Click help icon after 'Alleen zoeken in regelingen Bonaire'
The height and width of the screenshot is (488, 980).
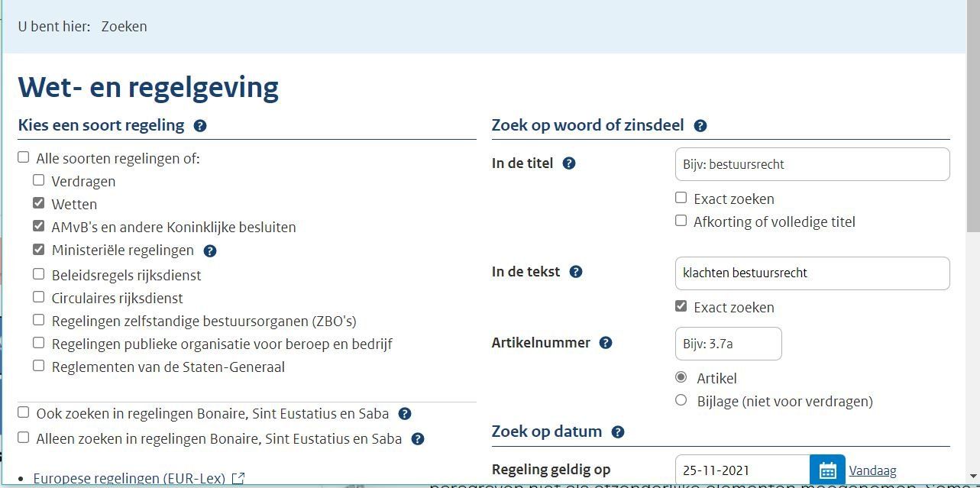point(418,439)
